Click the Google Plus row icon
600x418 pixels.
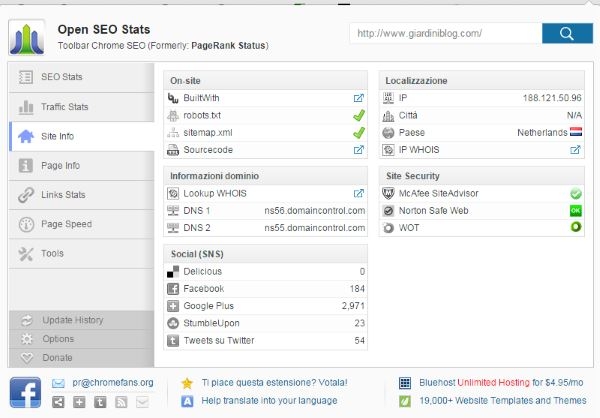click(173, 306)
